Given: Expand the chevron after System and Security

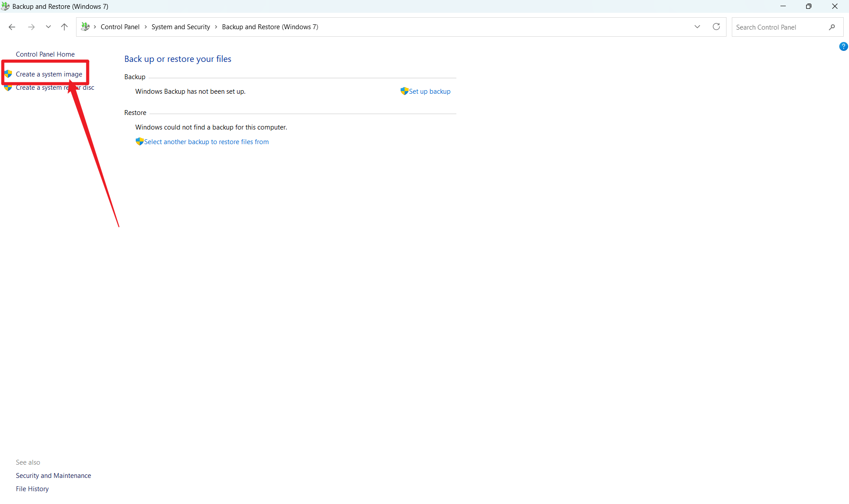Looking at the screenshot, I should coord(216,27).
